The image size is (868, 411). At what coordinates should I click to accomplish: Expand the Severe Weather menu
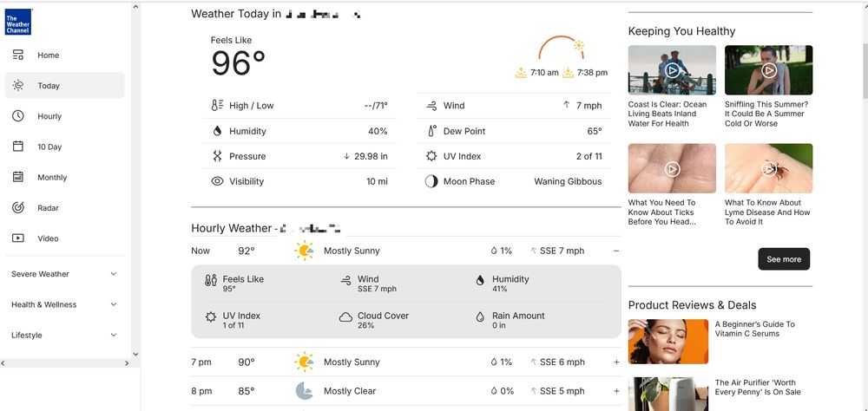point(65,274)
